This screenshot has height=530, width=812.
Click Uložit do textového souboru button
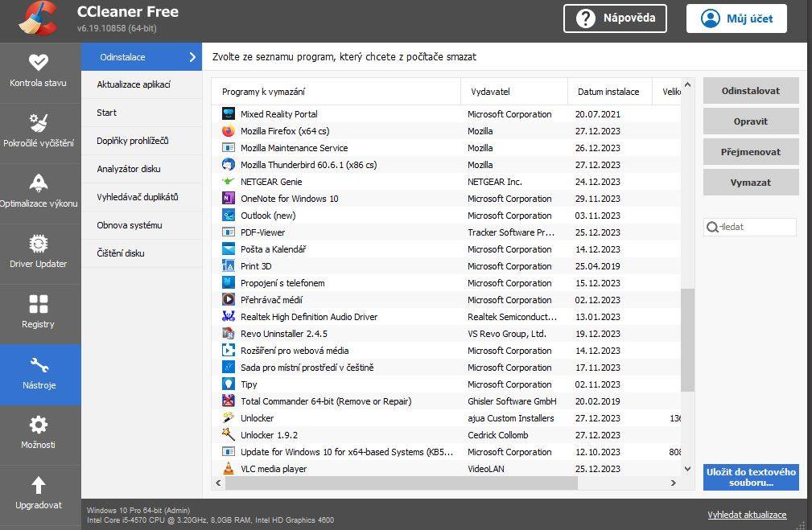click(x=751, y=477)
